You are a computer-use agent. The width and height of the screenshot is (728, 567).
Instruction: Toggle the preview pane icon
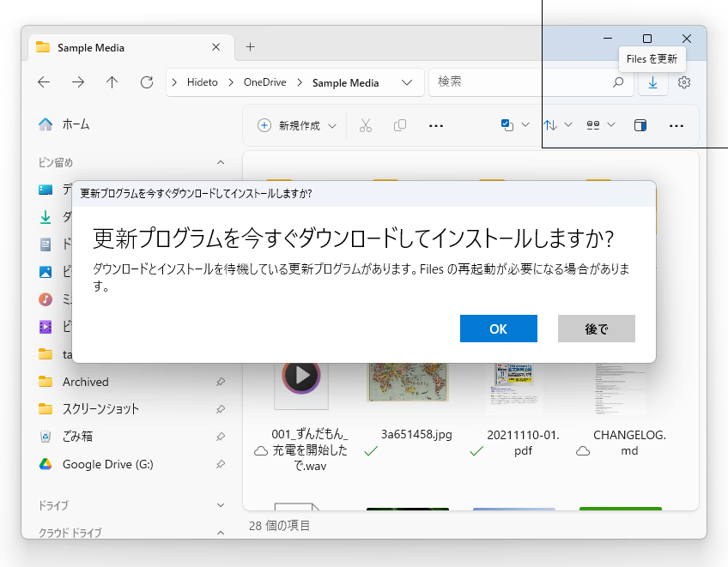(x=640, y=125)
